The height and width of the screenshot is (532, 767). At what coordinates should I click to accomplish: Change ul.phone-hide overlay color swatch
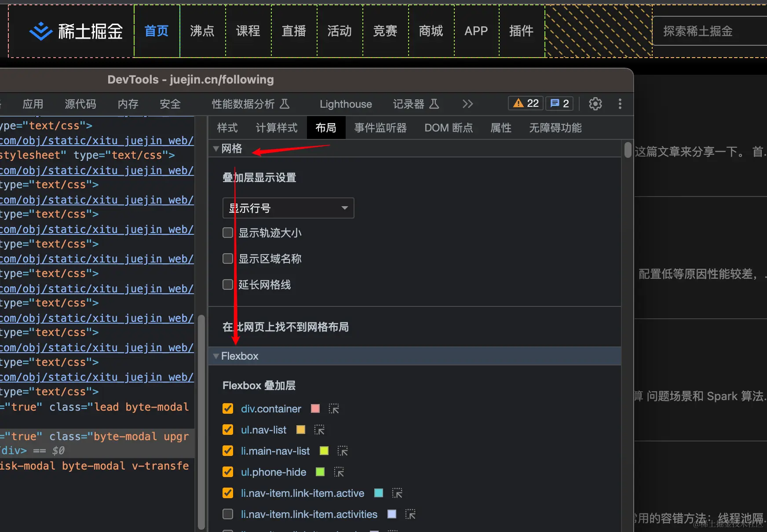[x=320, y=472]
